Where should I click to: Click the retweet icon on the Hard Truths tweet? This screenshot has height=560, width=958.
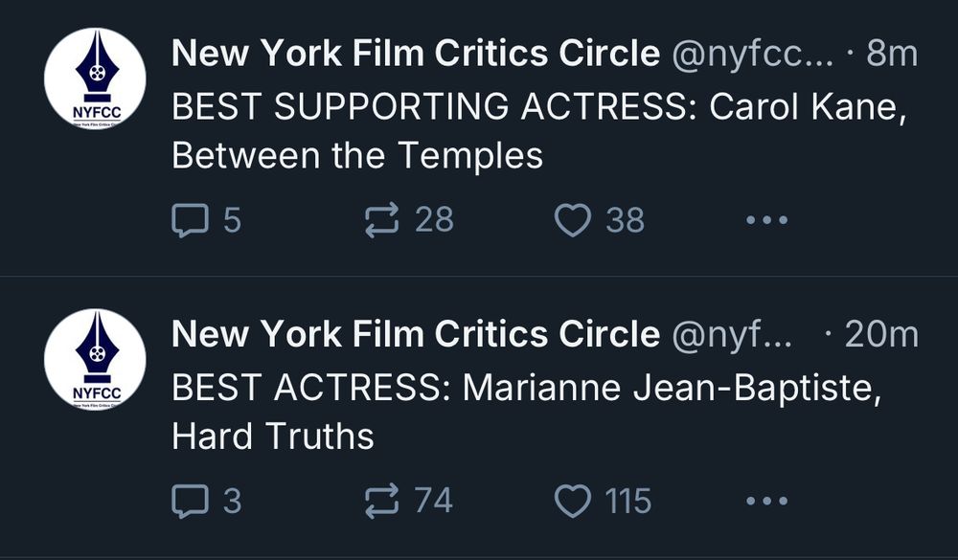pyautogui.click(x=382, y=502)
